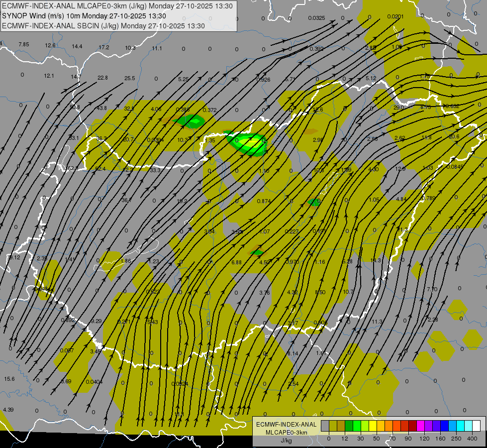Click the map value 0.906

pyautogui.click(x=320, y=323)
